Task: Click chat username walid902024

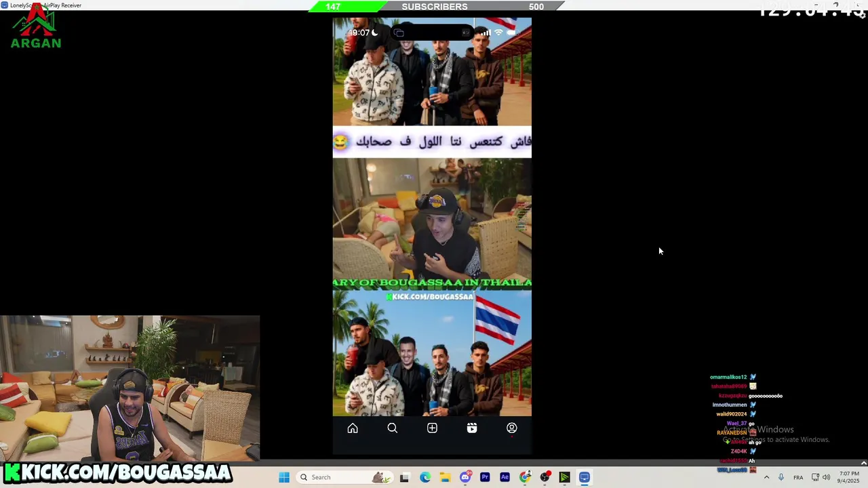Action: (x=731, y=414)
